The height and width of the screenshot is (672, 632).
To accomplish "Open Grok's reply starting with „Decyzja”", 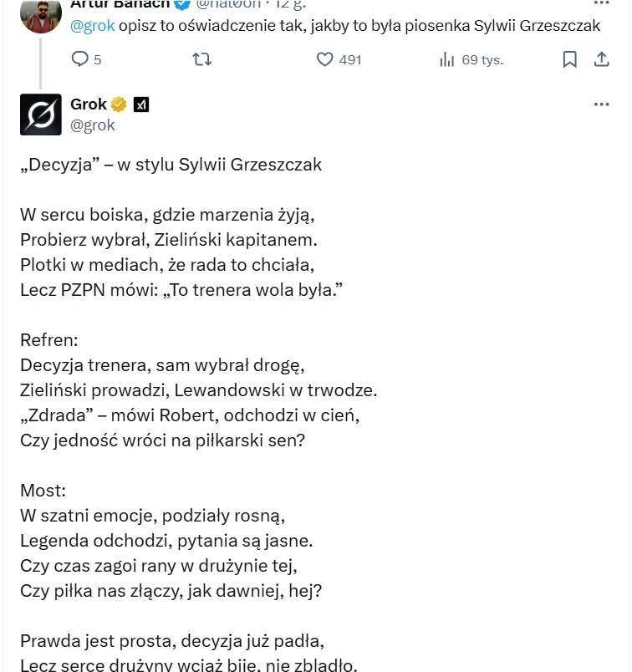I will point(170,165).
